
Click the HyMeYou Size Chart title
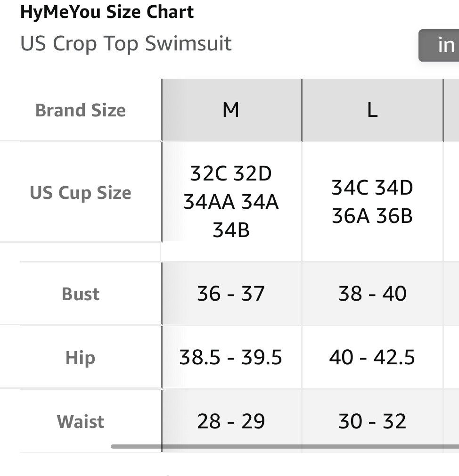(x=107, y=12)
